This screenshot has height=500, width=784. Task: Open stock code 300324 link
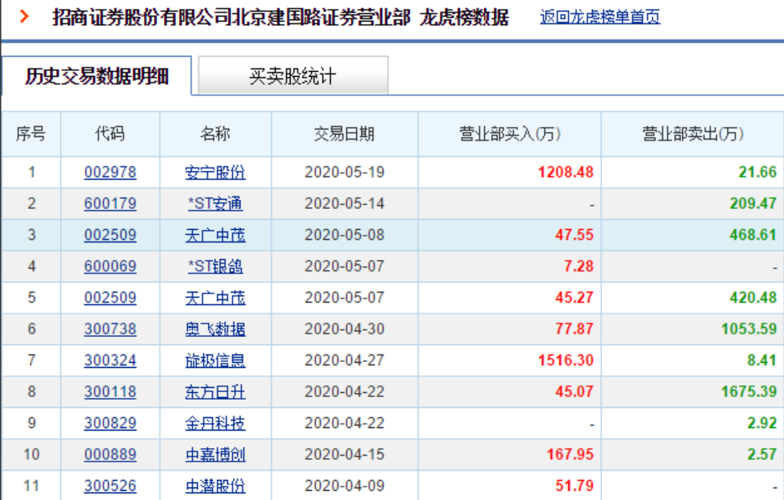(110, 360)
